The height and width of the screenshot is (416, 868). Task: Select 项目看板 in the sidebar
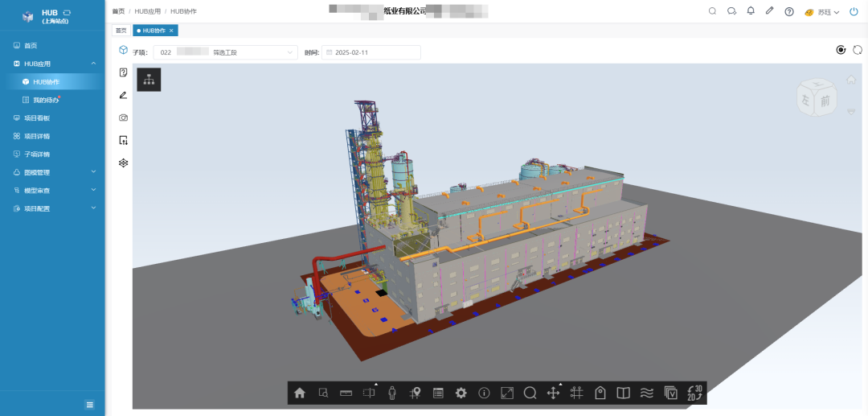(x=37, y=118)
